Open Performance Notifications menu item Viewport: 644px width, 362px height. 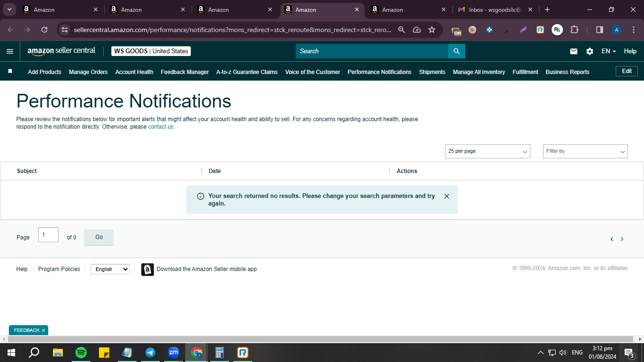tap(380, 72)
